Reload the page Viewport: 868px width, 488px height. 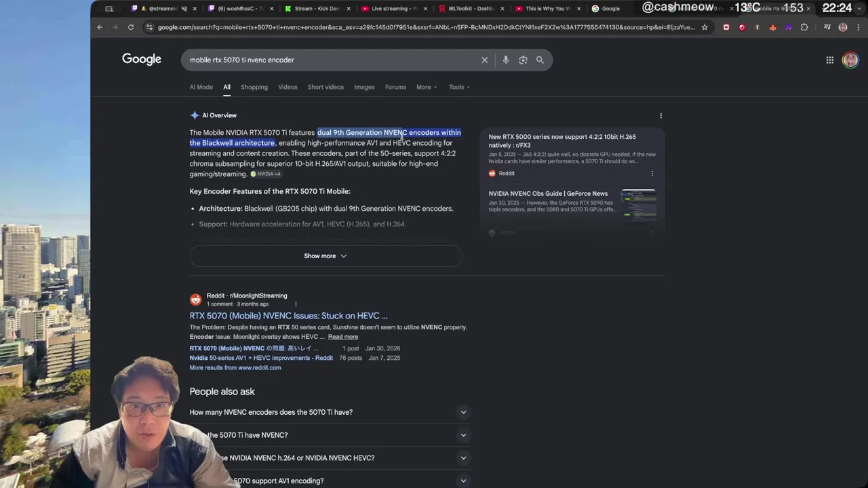[x=131, y=27]
